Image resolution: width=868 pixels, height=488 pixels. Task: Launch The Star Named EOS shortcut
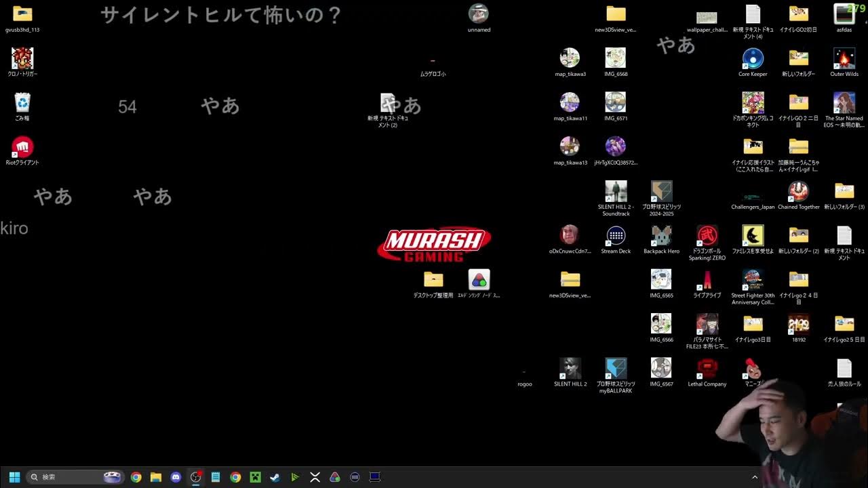(x=844, y=102)
